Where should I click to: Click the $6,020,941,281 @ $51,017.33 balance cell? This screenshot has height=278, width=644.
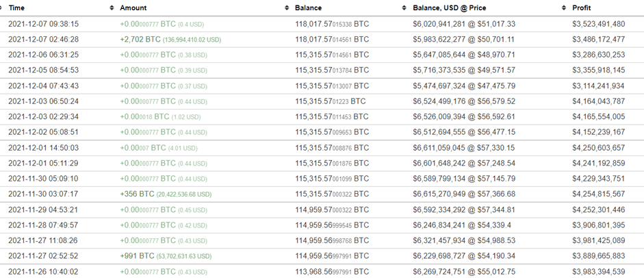[464, 23]
